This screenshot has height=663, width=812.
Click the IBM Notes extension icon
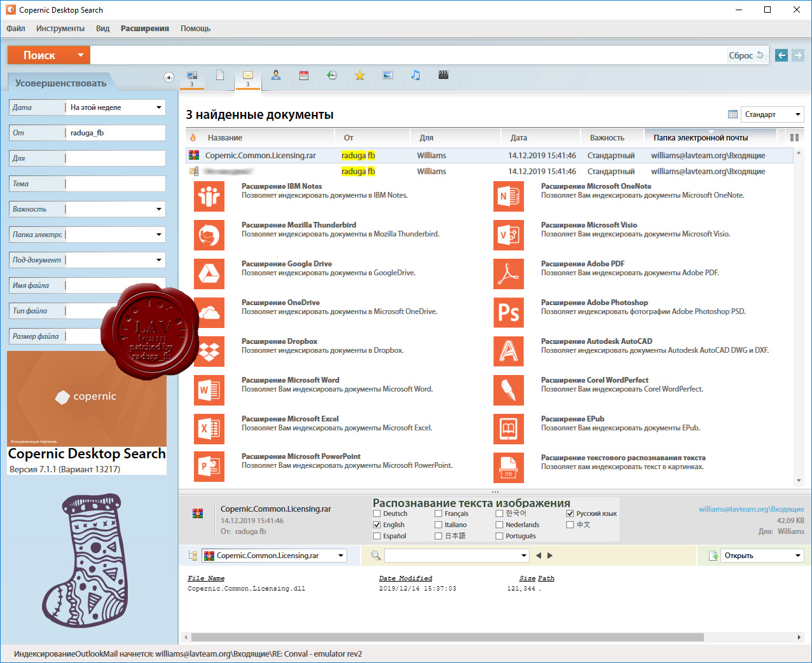point(209,196)
